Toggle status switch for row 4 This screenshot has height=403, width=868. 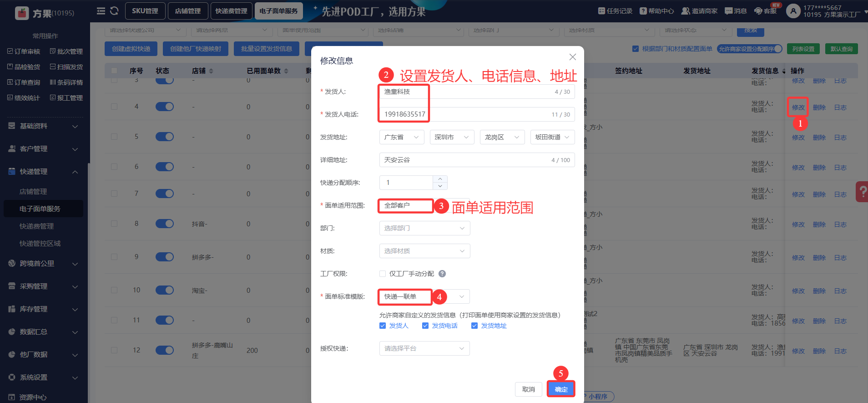[165, 107]
